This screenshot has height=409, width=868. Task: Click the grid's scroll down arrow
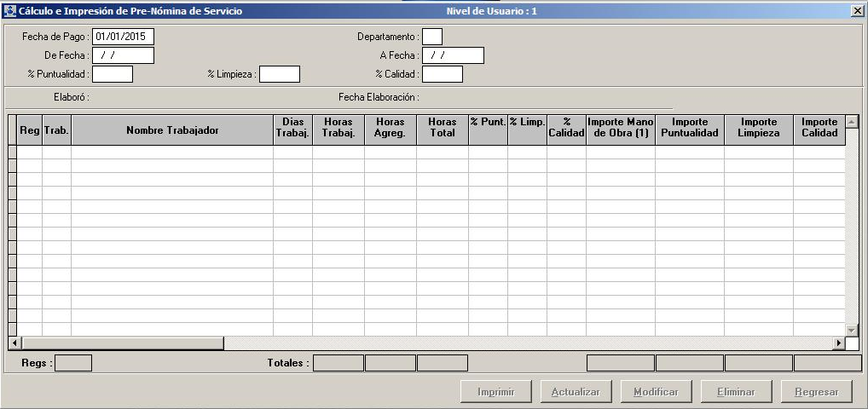[x=851, y=329]
